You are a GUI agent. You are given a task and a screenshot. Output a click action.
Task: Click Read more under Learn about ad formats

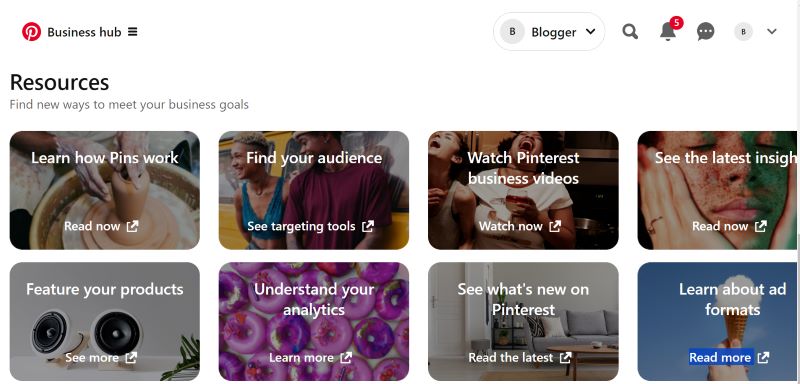[x=720, y=357]
